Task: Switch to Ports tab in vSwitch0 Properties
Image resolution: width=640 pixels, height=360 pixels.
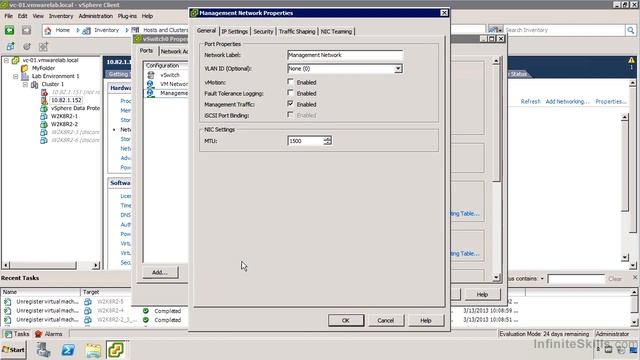Action: 146,51
